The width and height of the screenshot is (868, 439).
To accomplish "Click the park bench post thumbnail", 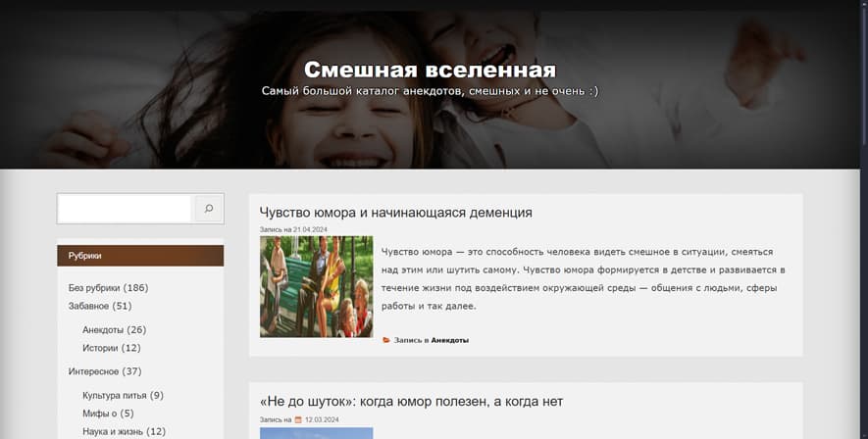I will (317, 287).
